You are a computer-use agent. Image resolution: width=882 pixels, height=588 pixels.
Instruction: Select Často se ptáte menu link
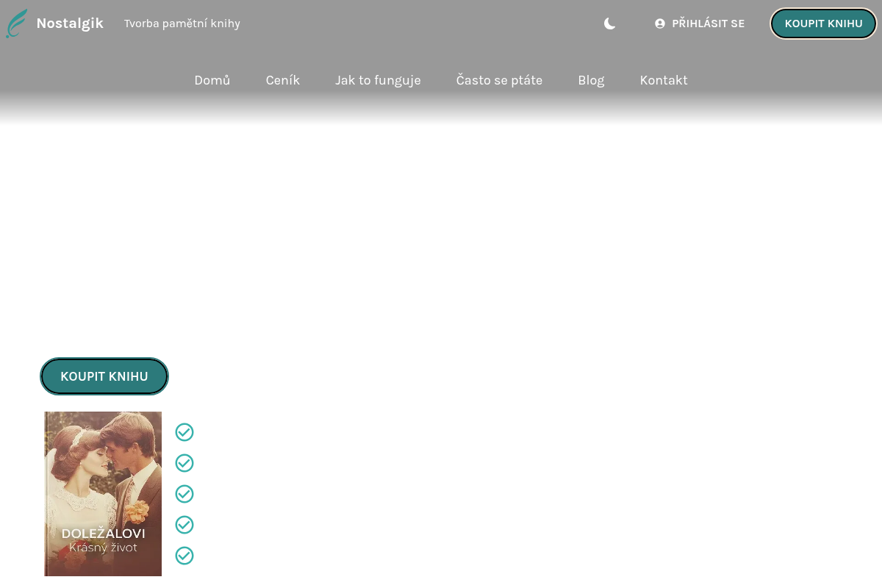click(x=499, y=80)
